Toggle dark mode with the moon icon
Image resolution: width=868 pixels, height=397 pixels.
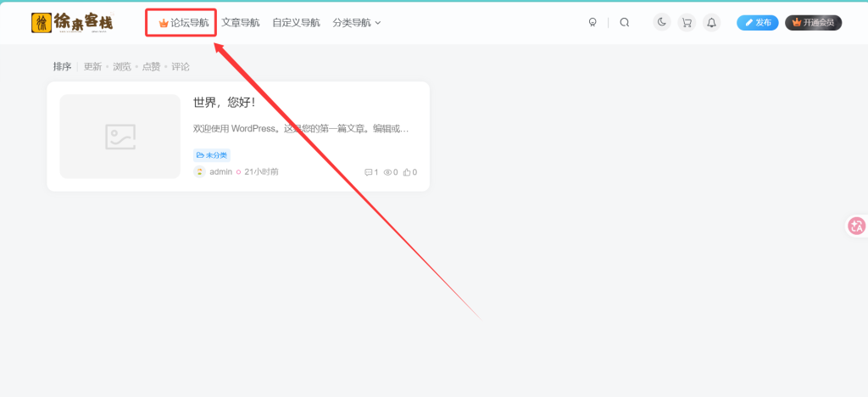pos(662,23)
